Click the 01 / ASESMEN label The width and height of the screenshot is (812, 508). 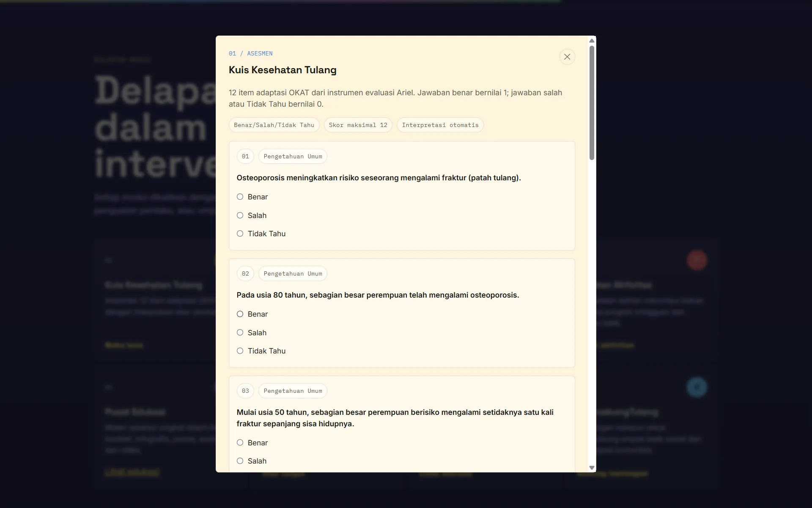click(x=250, y=53)
